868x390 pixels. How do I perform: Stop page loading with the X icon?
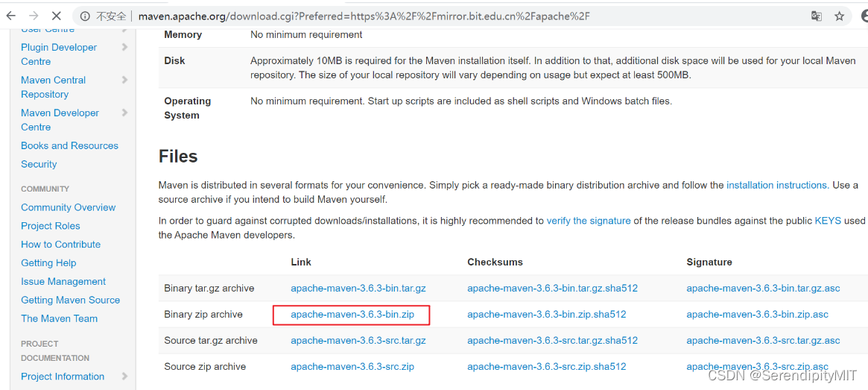(x=57, y=16)
